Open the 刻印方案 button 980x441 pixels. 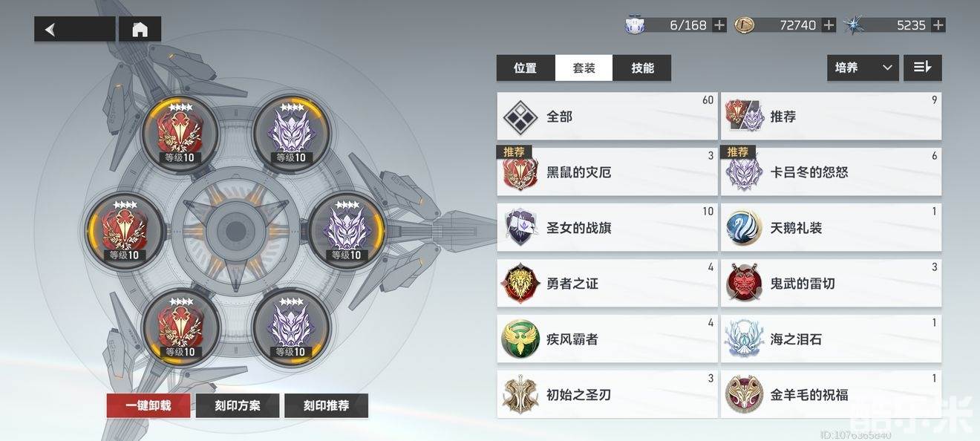(x=238, y=406)
